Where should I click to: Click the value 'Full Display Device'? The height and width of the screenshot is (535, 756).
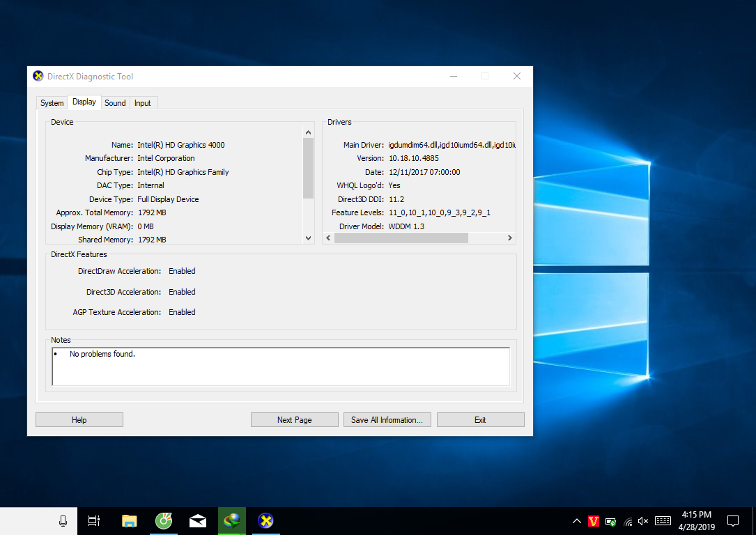168,199
